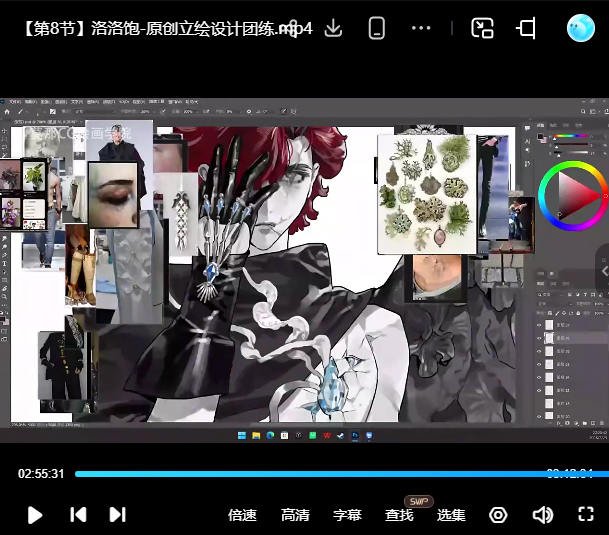
Task: Open the 字幕 subtitles menu
Action: coord(347,515)
